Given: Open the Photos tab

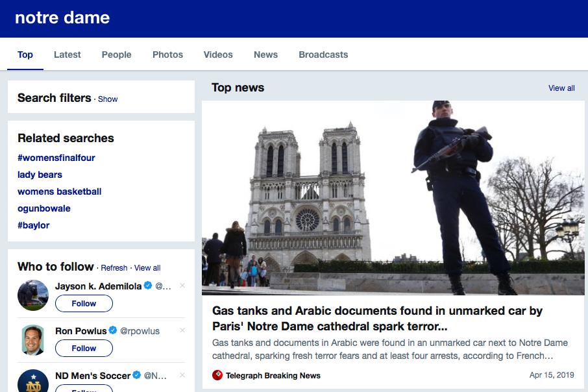Looking at the screenshot, I should (167, 55).
